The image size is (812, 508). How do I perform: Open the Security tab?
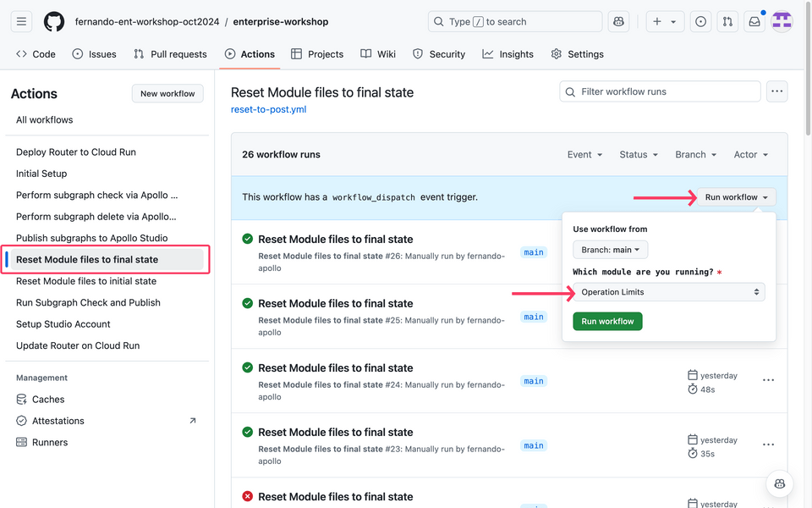(439, 54)
